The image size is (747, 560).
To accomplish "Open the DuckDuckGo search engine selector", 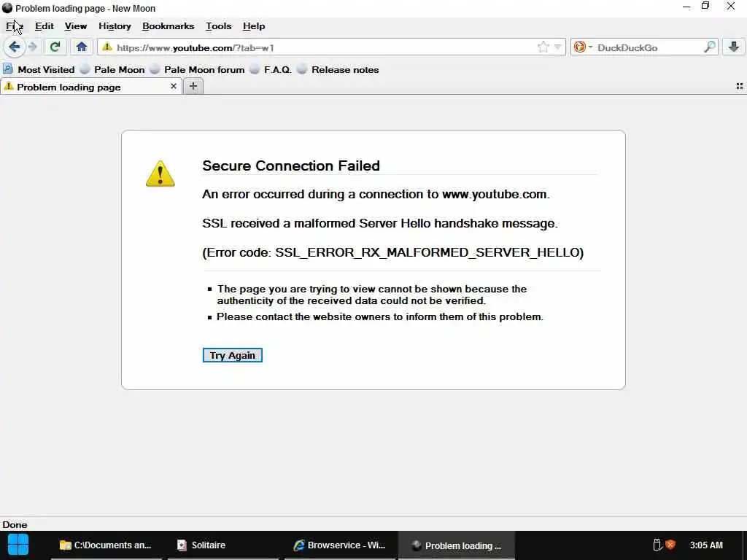I will [583, 47].
